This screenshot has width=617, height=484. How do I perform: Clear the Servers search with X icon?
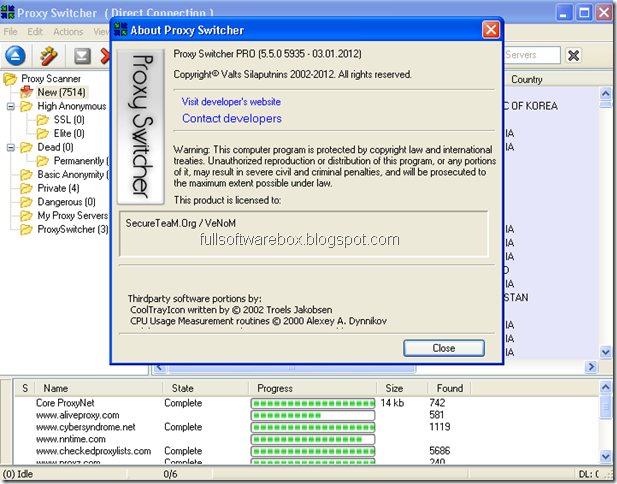[x=573, y=55]
